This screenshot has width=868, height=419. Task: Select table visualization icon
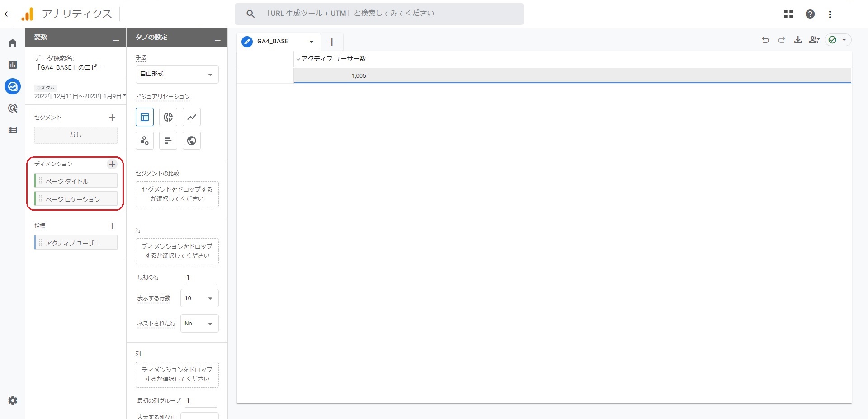(145, 117)
